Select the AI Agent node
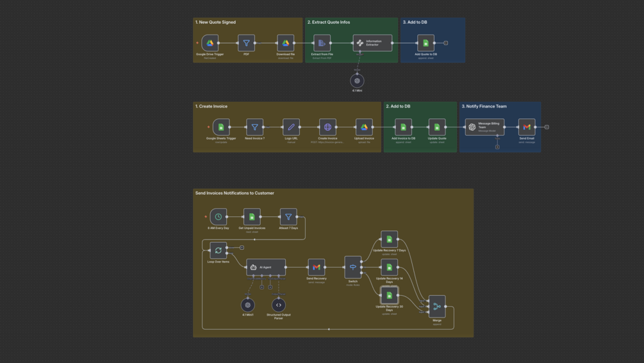This screenshot has width=644, height=363. click(266, 267)
